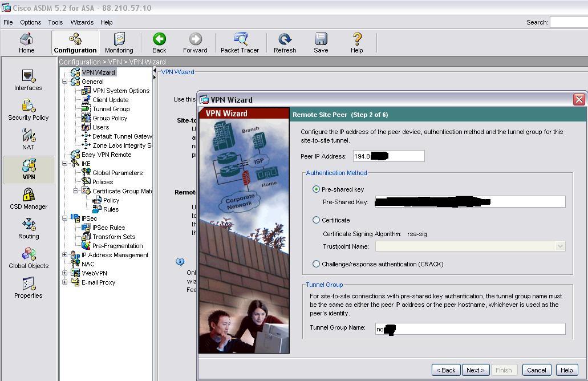Click Next to continue the wizard
This screenshot has height=381, width=588.
coord(476,370)
